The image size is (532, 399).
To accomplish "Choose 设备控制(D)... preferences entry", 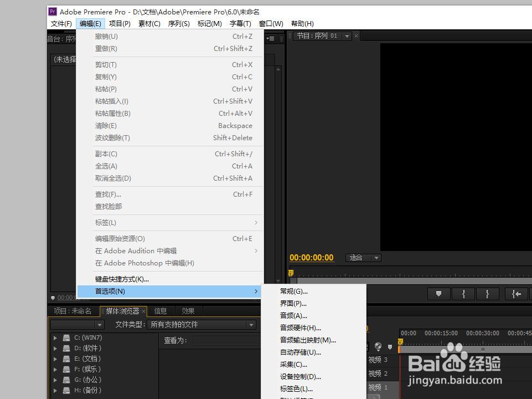I will tap(313, 377).
